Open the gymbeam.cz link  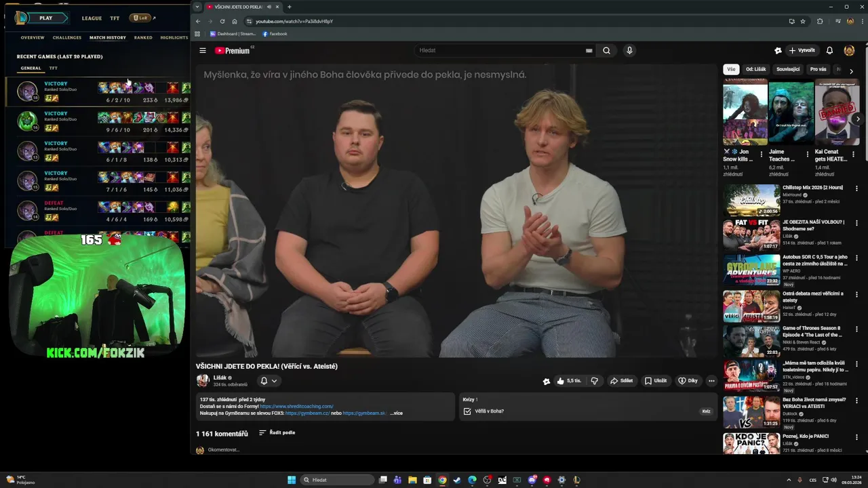307,413
